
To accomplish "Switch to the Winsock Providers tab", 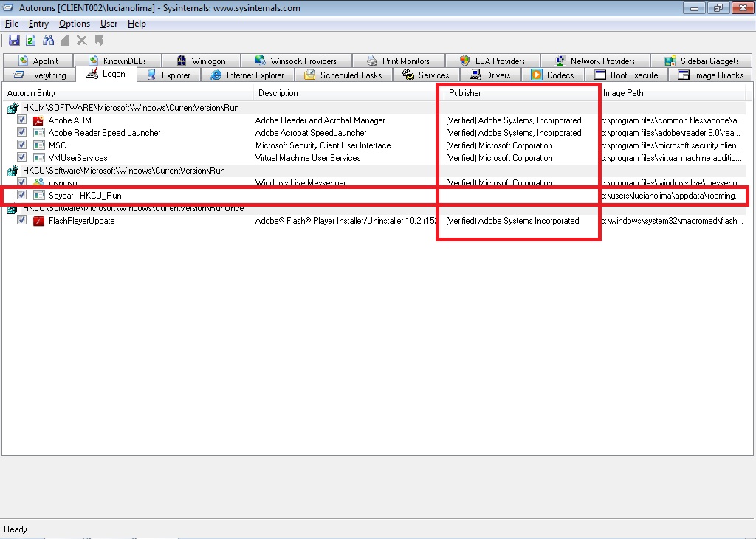I will pos(296,61).
